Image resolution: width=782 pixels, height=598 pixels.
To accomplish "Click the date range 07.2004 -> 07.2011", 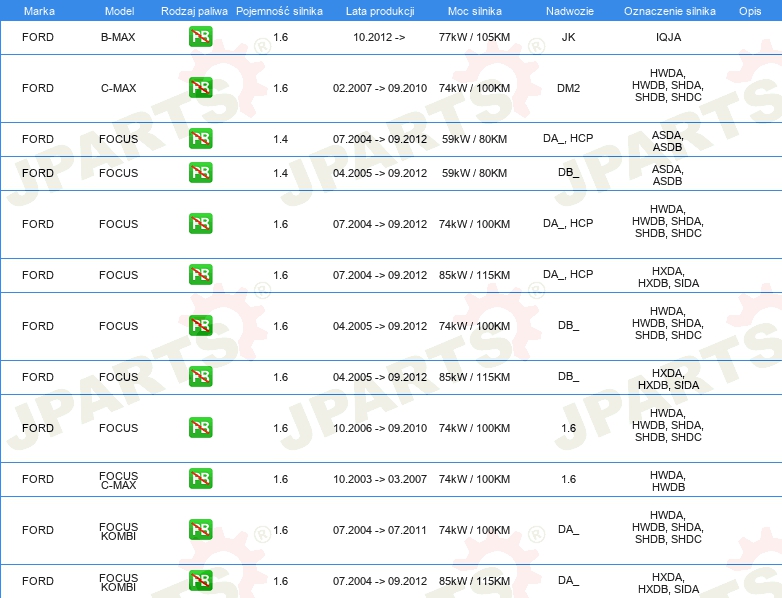I will 380,530.
